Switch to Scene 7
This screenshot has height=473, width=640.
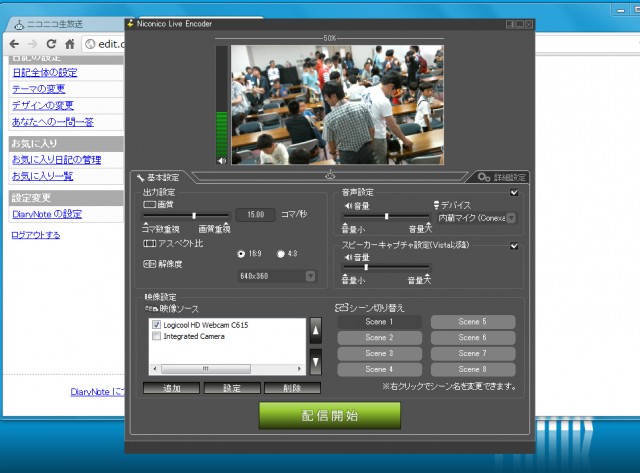(x=473, y=353)
